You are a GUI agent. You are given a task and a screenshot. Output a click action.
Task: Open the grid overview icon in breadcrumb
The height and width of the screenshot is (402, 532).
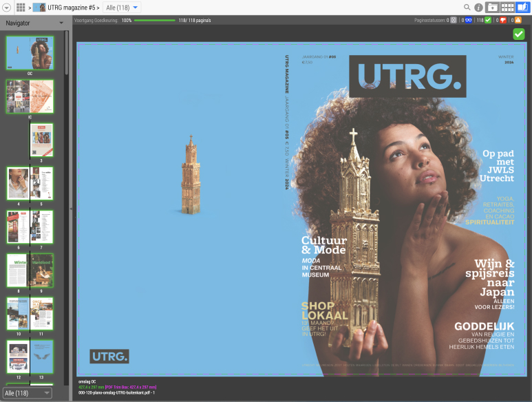point(21,8)
